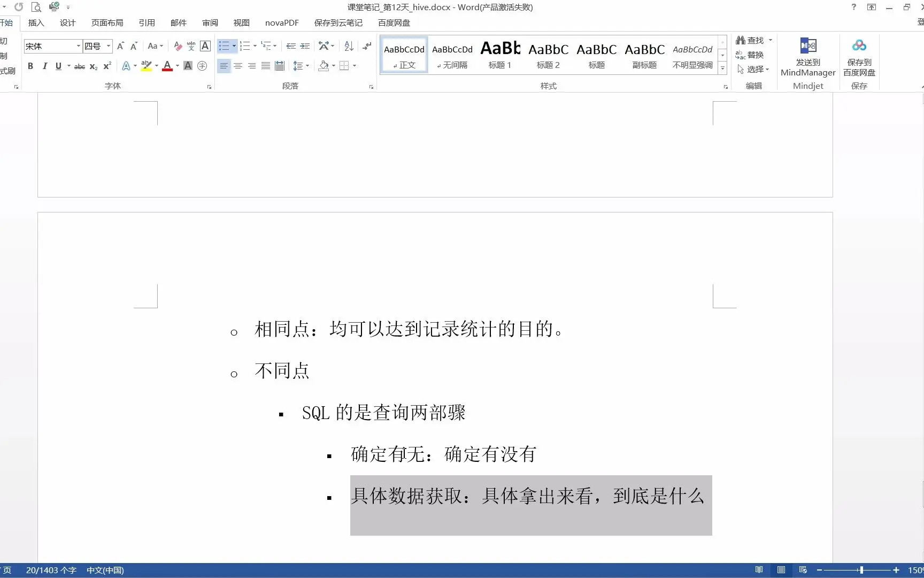Screen dimensions: 924x578
Task: Click the justify alignment icon
Action: (x=265, y=66)
